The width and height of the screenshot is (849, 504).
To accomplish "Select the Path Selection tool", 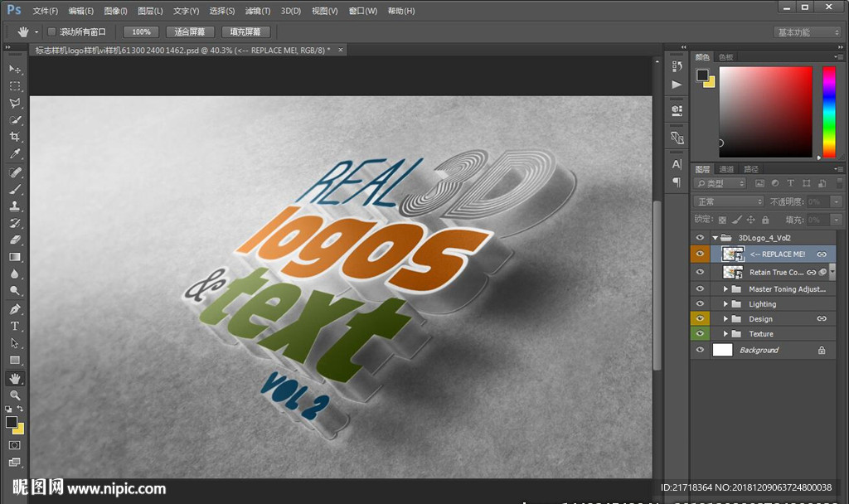I will (x=15, y=342).
